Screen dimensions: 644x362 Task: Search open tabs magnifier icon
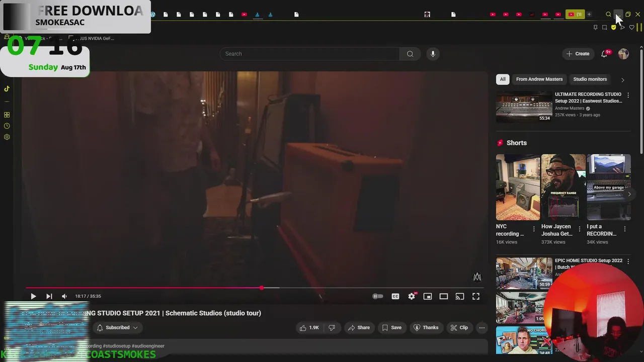(x=608, y=15)
